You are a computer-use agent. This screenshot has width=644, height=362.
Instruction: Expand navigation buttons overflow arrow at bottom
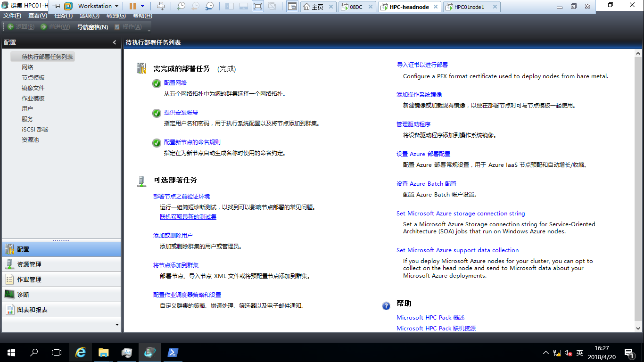click(x=117, y=325)
